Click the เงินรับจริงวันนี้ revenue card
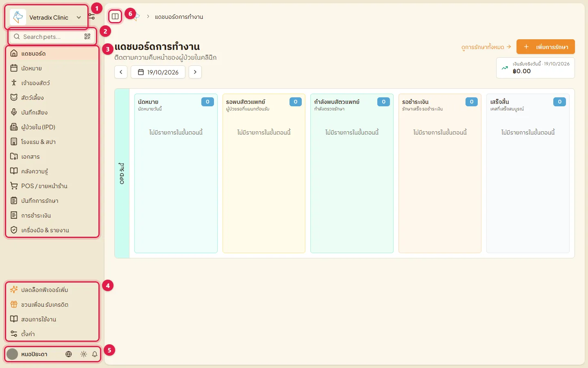The image size is (588, 368). click(x=535, y=67)
